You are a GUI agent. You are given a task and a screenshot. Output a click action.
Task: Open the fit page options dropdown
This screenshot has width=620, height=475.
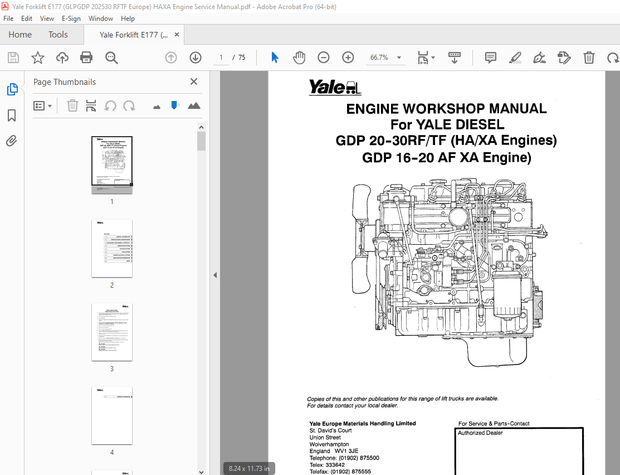click(426, 58)
